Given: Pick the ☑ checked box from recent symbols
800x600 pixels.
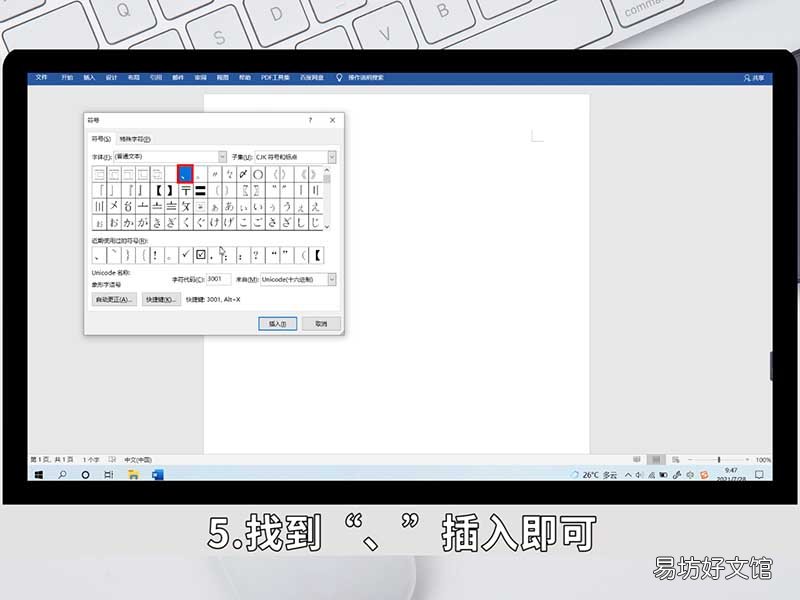Looking at the screenshot, I should pyautogui.click(x=201, y=255).
